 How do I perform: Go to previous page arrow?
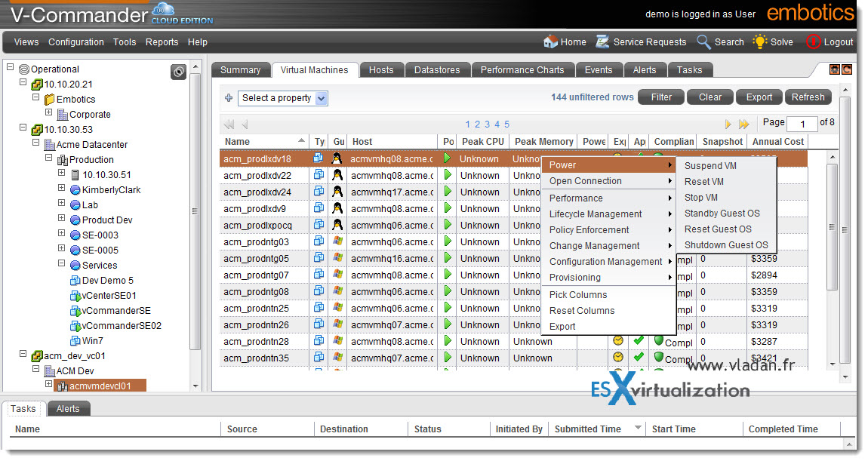(x=245, y=124)
